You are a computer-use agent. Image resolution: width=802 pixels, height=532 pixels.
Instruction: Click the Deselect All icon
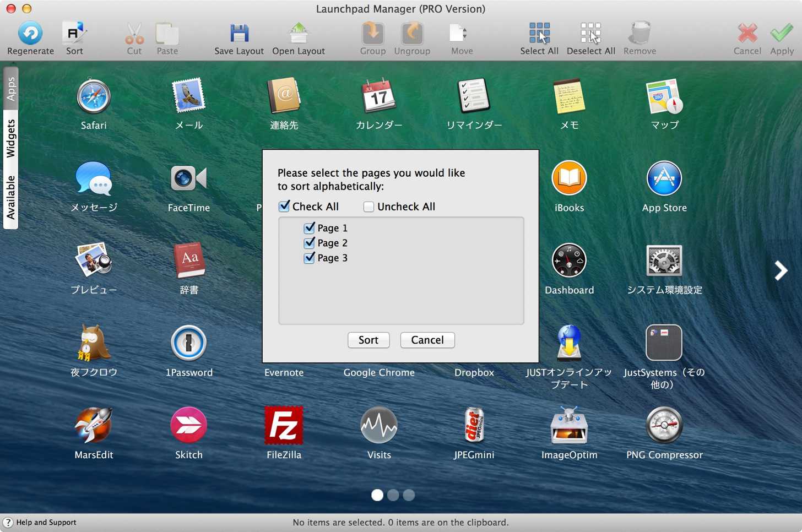point(590,33)
